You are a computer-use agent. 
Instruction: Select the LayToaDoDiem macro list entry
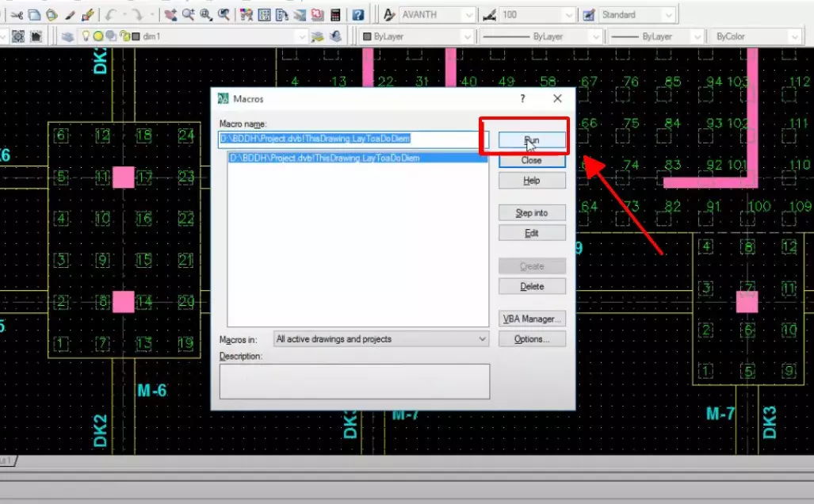[357, 158]
